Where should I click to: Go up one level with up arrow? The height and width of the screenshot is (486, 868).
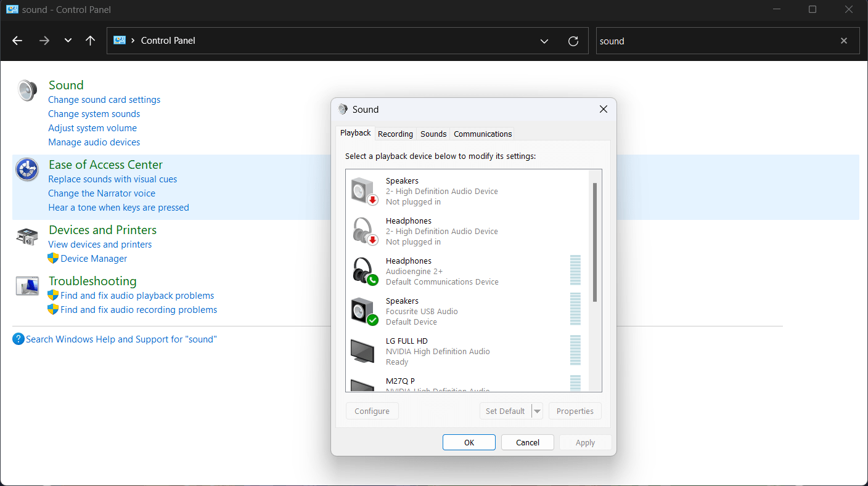91,41
